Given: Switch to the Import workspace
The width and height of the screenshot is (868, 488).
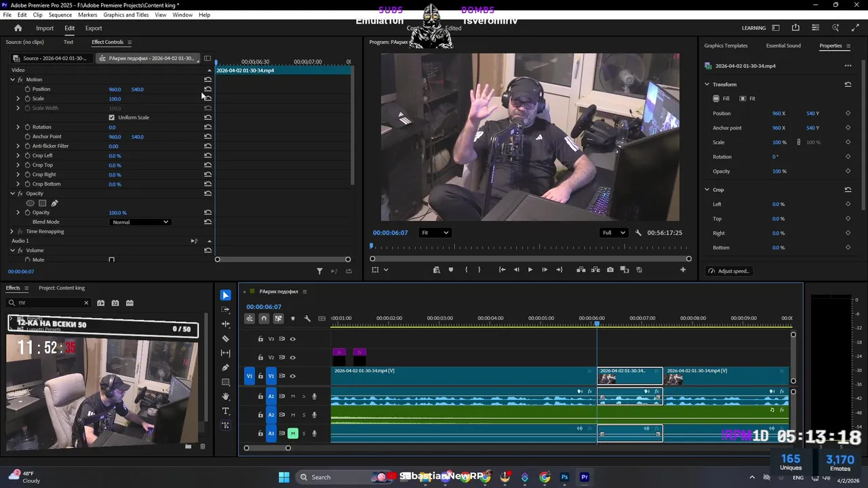Looking at the screenshot, I should tap(45, 28).
